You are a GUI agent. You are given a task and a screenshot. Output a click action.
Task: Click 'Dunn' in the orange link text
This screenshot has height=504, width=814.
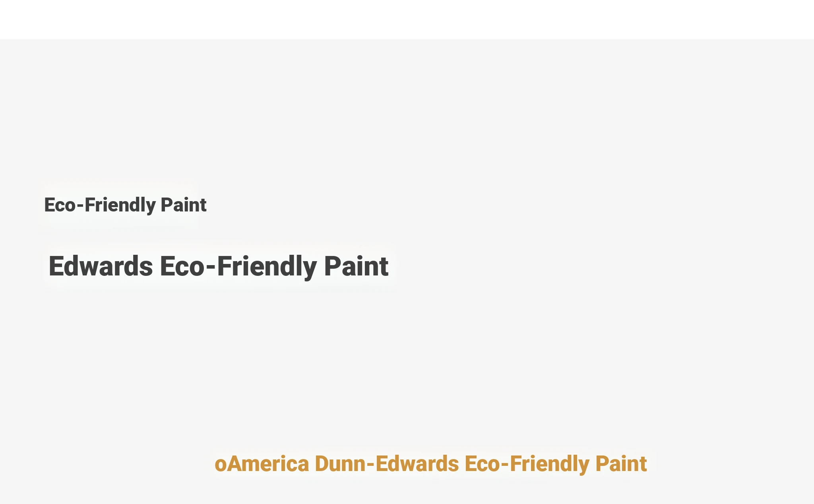pos(340,464)
